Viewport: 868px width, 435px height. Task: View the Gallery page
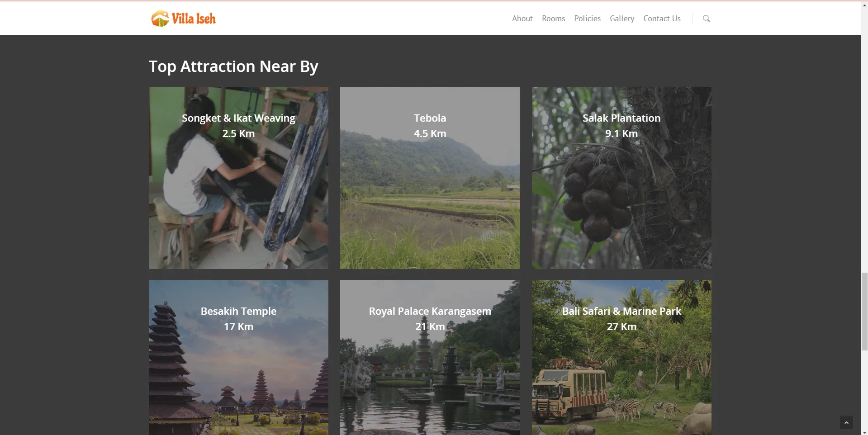[x=622, y=19]
